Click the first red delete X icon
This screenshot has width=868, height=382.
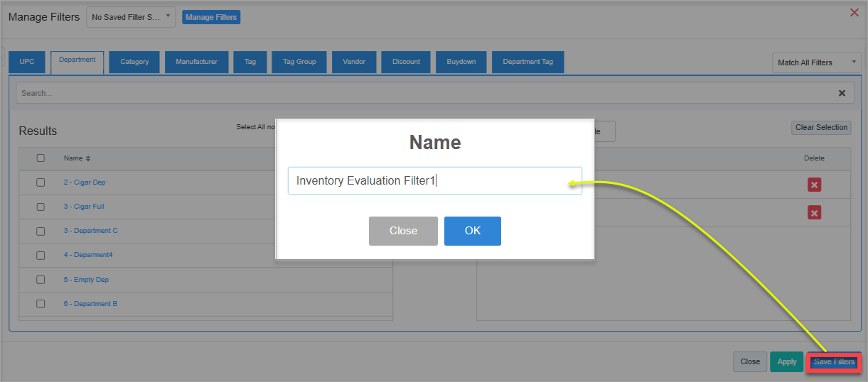pos(815,185)
